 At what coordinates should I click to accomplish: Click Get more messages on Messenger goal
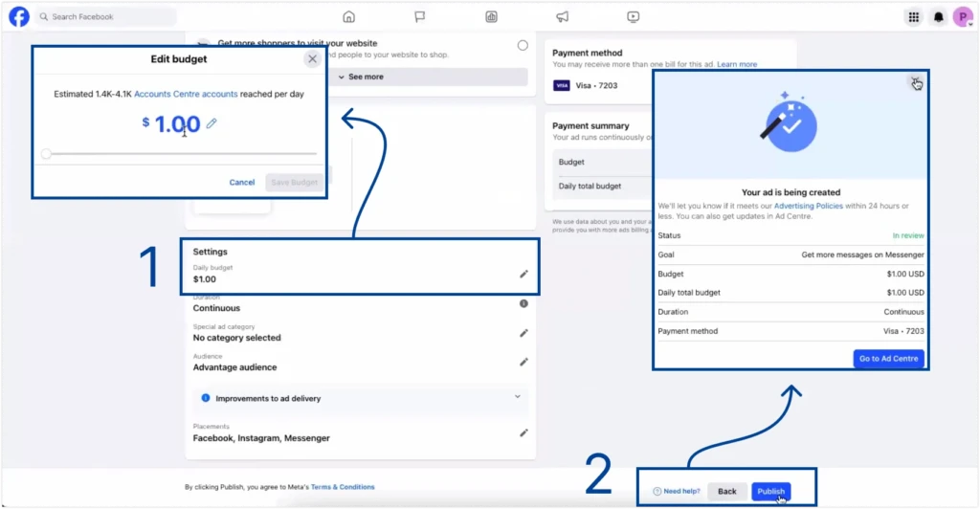coord(862,254)
